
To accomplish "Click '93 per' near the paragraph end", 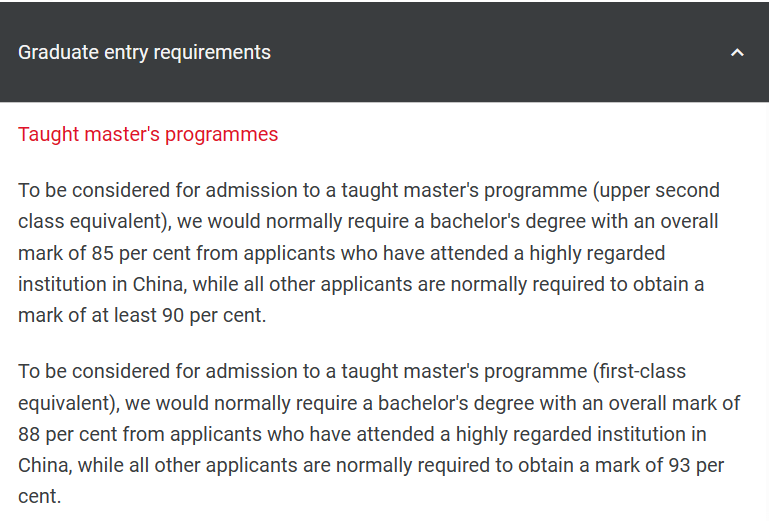I will 696,466.
